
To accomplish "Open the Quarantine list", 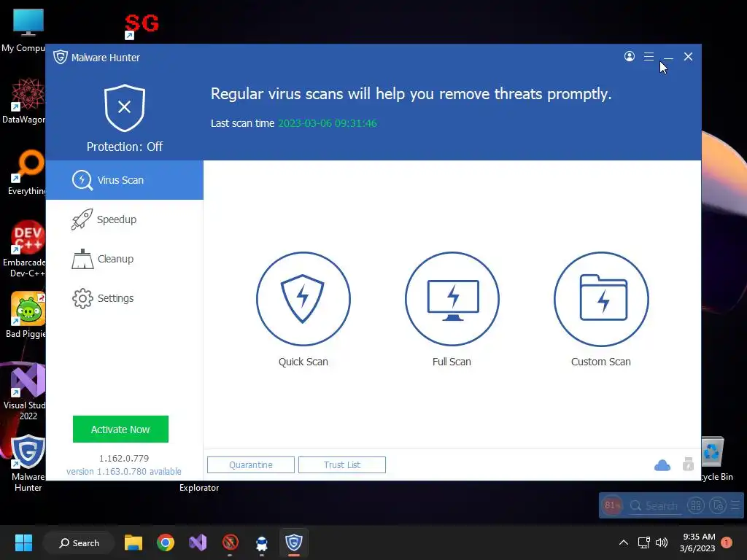I will click(251, 464).
